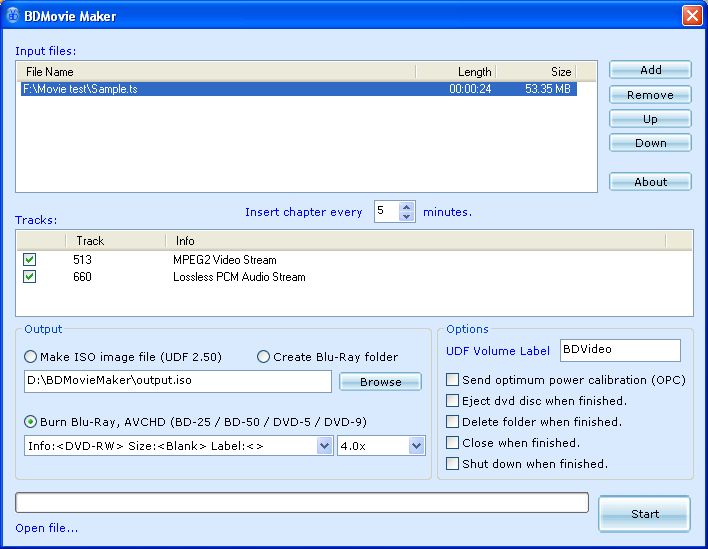
Task: Click the Info column header
Action: (x=415, y=241)
